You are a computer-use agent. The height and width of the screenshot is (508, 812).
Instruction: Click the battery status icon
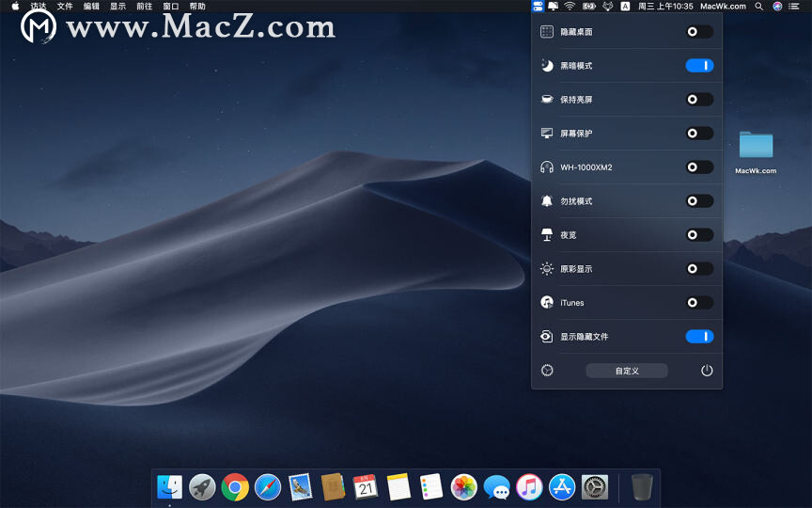click(x=589, y=7)
